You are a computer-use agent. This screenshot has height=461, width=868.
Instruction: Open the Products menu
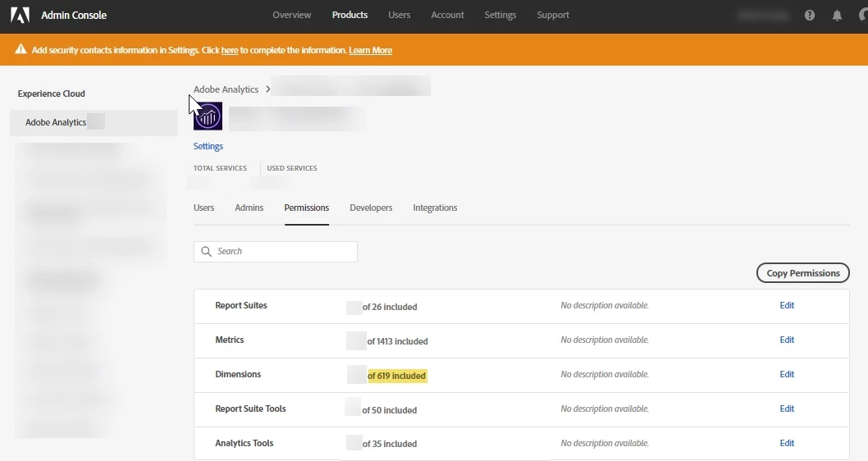point(349,15)
